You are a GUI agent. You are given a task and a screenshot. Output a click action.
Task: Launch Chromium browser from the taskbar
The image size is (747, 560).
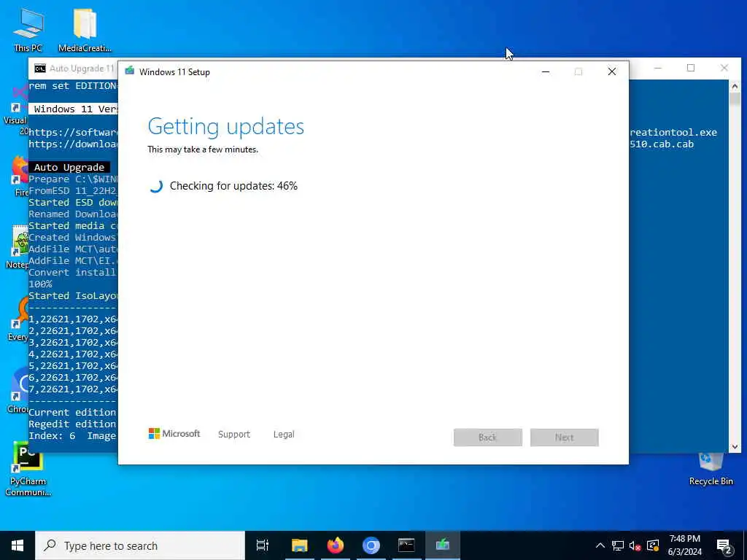pyautogui.click(x=371, y=545)
